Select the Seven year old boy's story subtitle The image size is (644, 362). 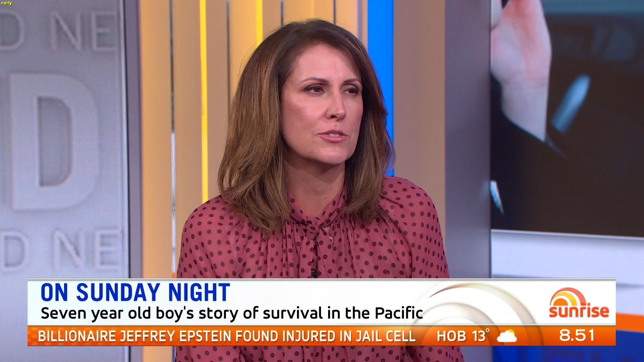point(232,313)
